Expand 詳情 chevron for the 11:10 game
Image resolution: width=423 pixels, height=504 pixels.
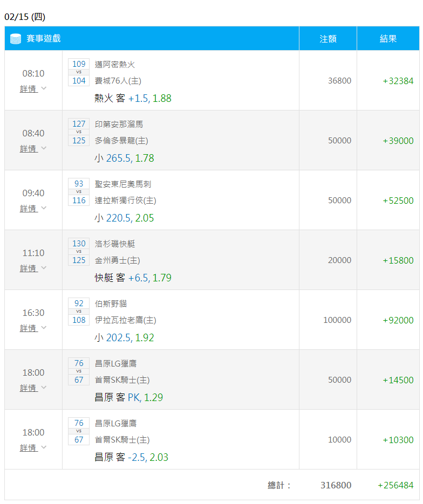coord(44,268)
